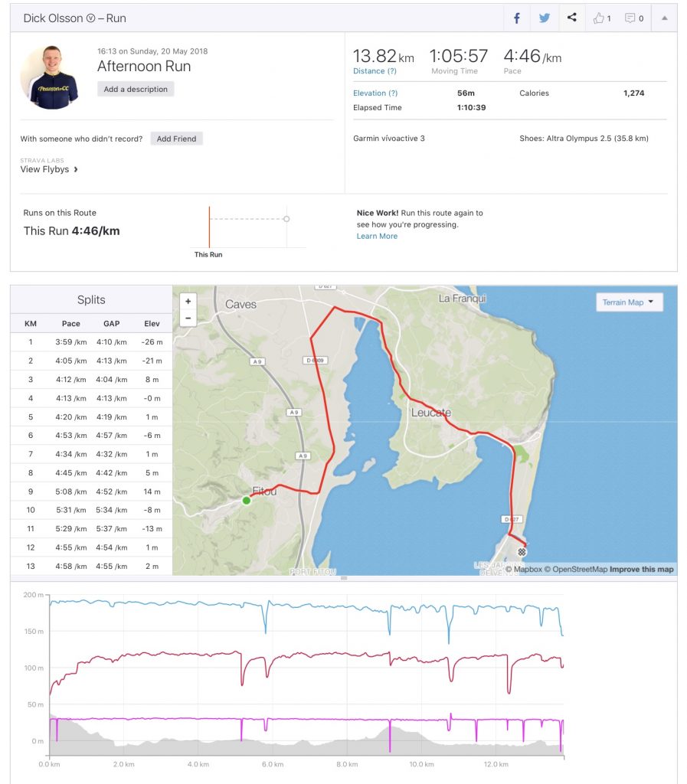Click the green start marker at Fitou
The image size is (687, 784).
tap(247, 501)
